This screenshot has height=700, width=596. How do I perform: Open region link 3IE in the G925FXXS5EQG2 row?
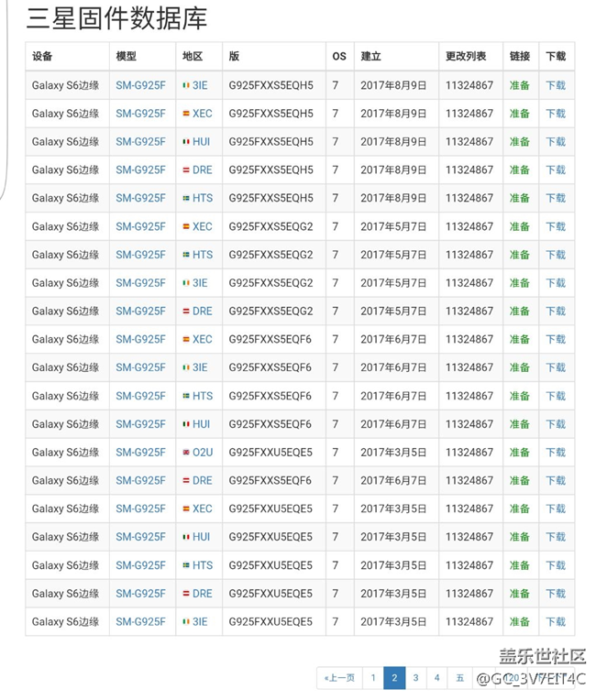pos(200,282)
